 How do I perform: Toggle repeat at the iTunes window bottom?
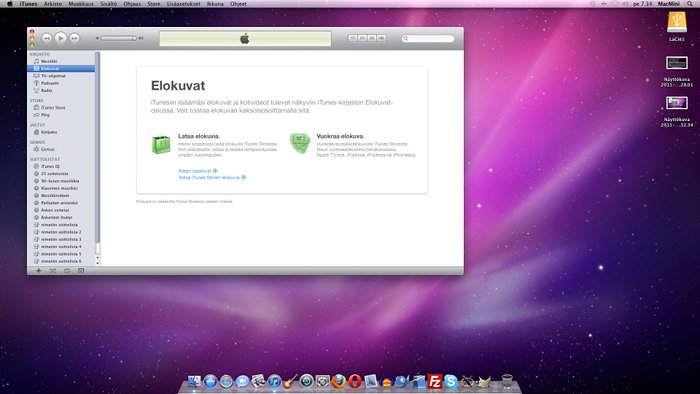(x=67, y=271)
